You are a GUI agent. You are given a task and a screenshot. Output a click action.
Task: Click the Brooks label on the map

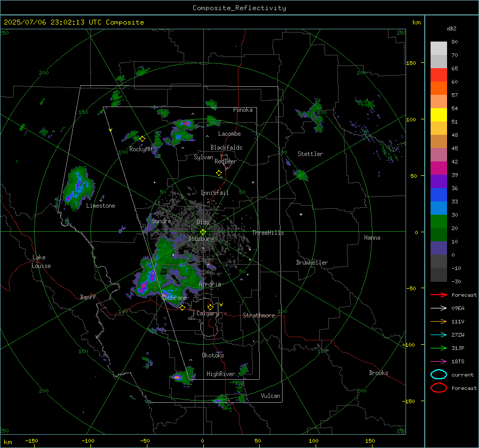tap(378, 373)
